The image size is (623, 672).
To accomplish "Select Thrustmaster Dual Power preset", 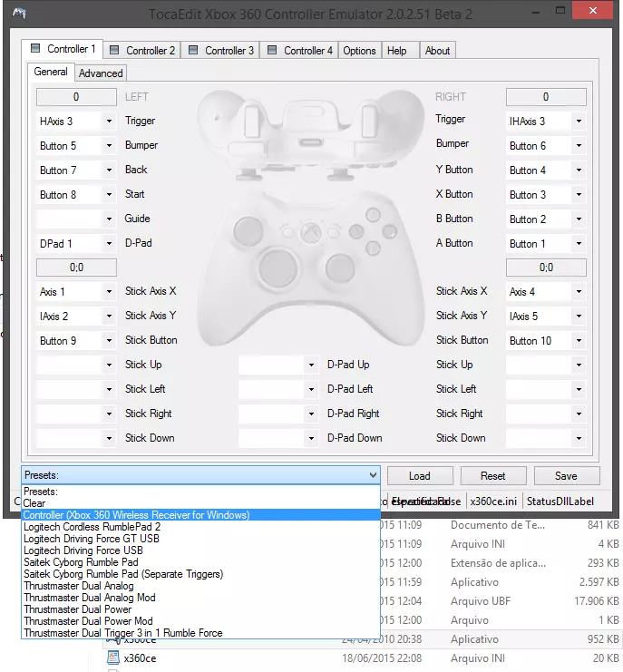I will click(x=200, y=609).
